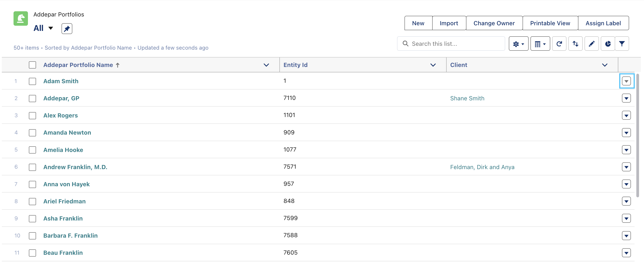The image size is (644, 262).
Task: Open Printable View
Action: (x=550, y=23)
